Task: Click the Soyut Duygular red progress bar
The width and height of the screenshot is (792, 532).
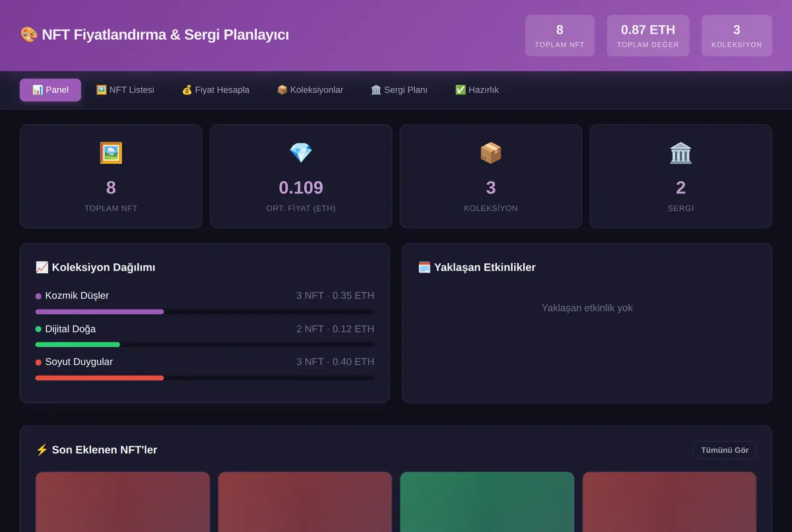Action: tap(100, 378)
